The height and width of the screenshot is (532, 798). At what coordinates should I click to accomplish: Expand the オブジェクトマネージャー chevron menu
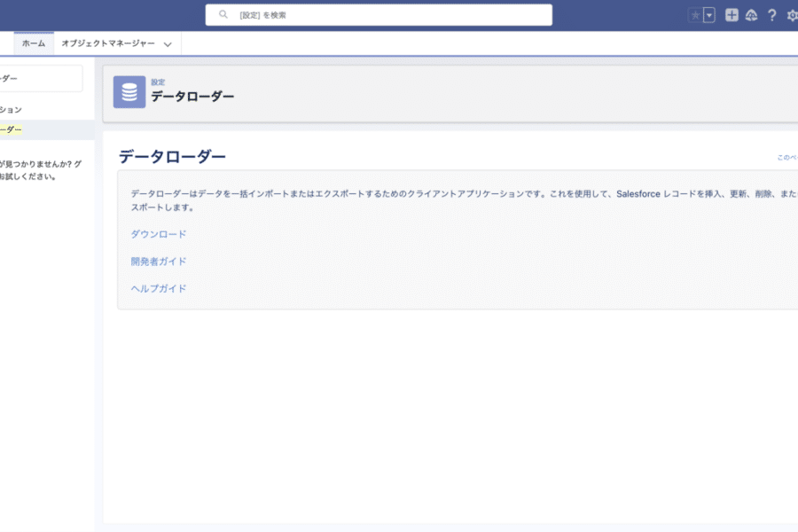click(168, 44)
